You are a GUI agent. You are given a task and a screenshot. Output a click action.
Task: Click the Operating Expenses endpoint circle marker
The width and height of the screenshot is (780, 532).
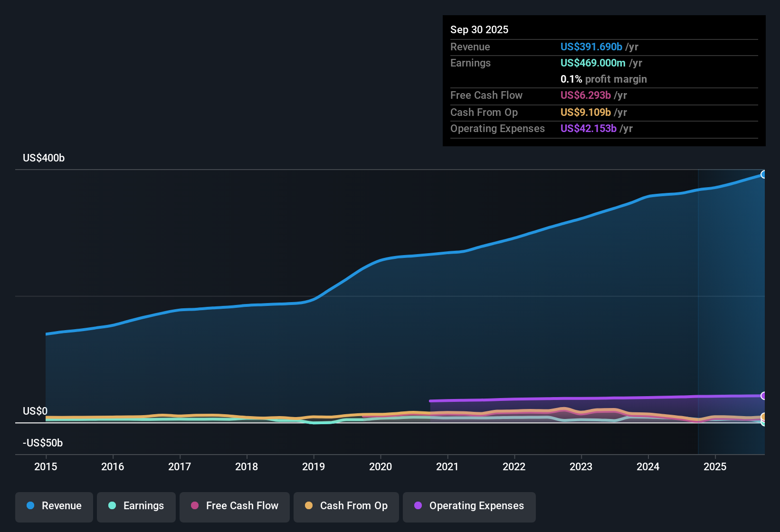pyautogui.click(x=764, y=395)
